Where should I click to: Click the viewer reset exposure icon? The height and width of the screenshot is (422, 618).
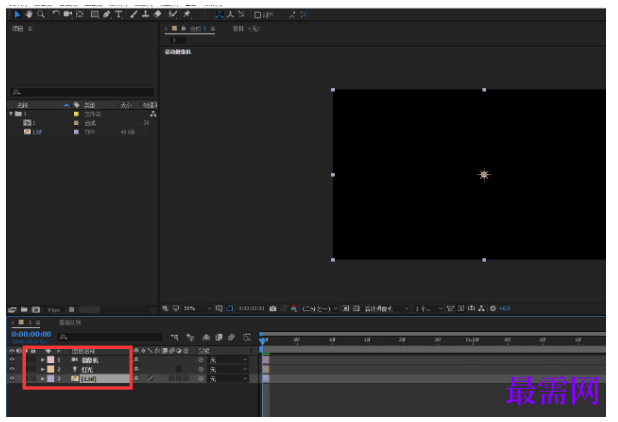point(493,309)
